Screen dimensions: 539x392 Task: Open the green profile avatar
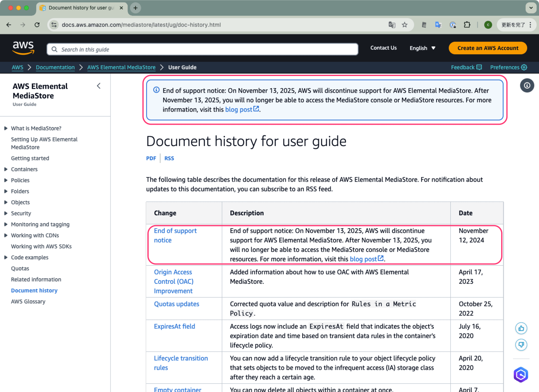tap(488, 25)
